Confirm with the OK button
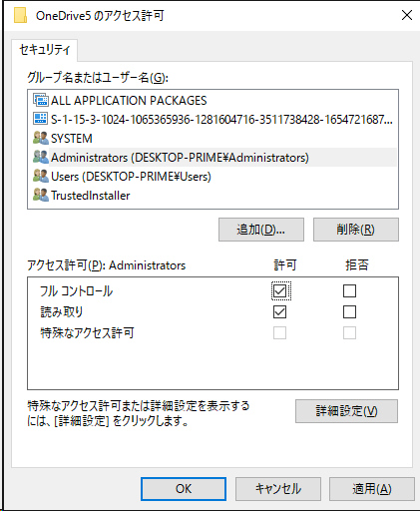Image resolution: width=420 pixels, height=511 pixels. coord(184,489)
